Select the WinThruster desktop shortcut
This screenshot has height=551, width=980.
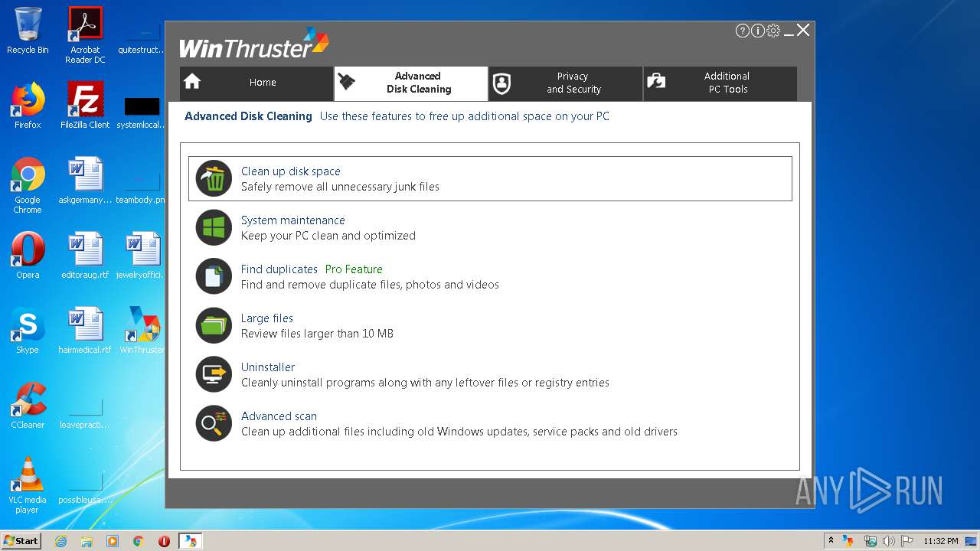point(142,331)
